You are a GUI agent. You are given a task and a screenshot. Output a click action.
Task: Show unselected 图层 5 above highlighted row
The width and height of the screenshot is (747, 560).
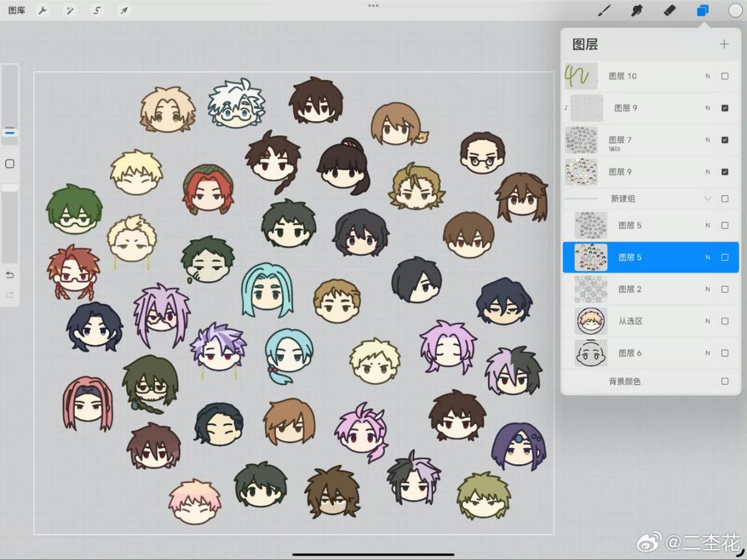(x=725, y=225)
